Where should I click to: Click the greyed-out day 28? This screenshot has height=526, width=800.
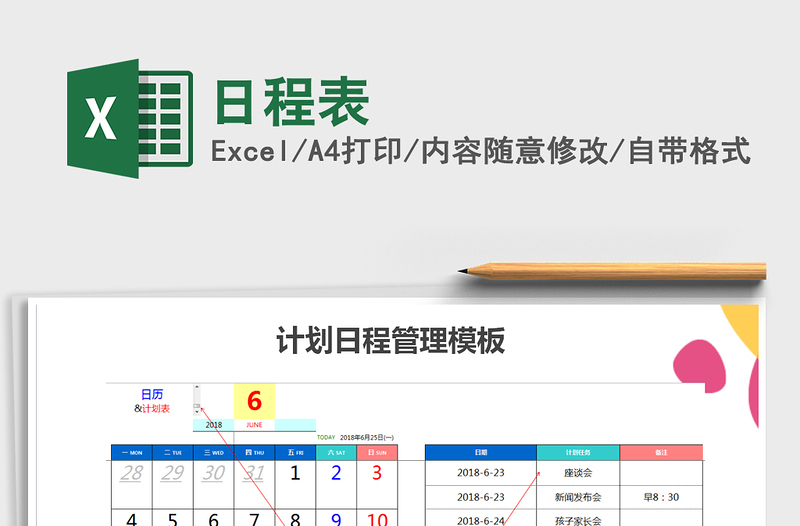tap(132, 473)
